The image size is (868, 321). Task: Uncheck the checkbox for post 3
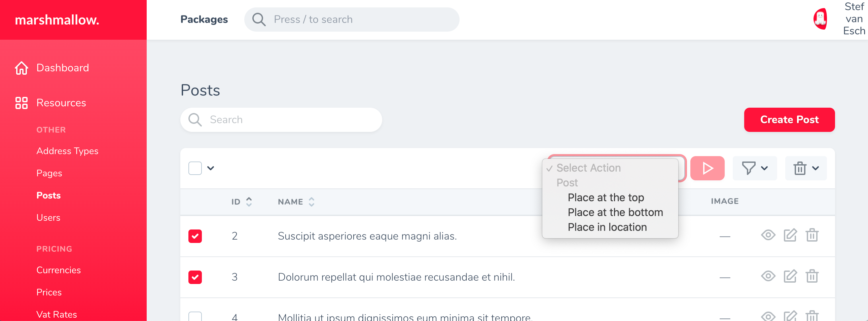(x=195, y=277)
